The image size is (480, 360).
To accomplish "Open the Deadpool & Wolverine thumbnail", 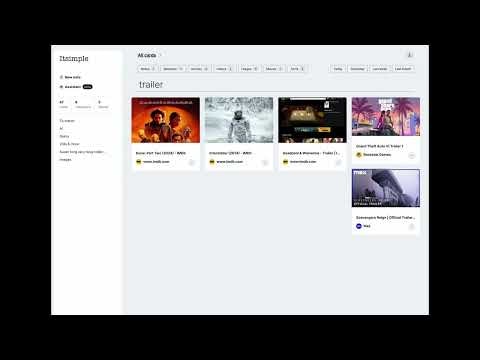I will tap(312, 120).
